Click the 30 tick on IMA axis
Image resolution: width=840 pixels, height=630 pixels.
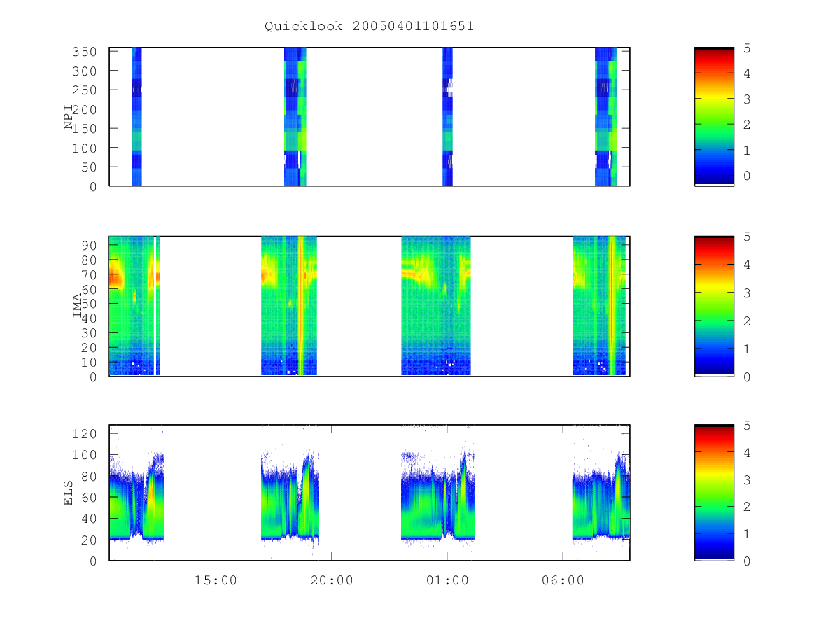tap(90, 332)
